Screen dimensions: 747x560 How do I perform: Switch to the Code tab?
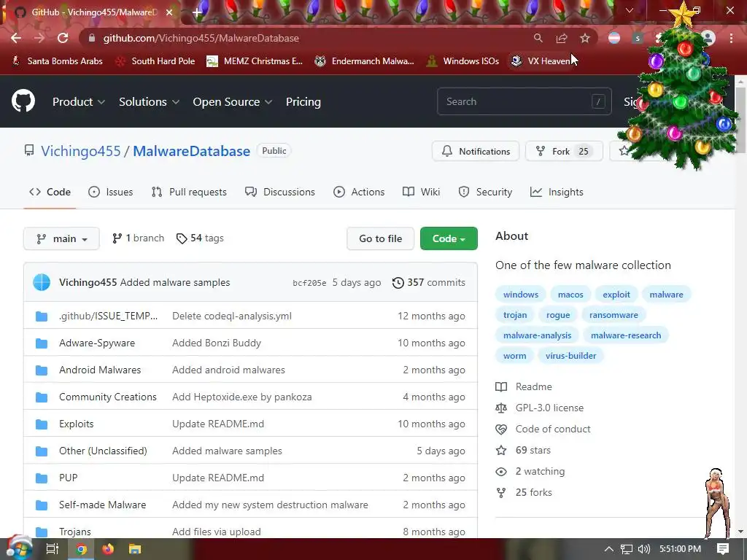coord(50,192)
